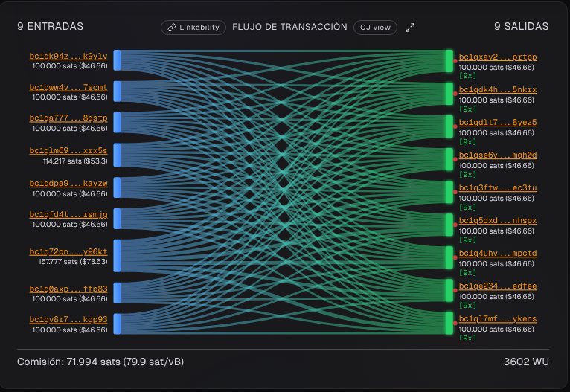Click the 9 SALIDAS heading
The width and height of the screenshot is (570, 392).
(522, 27)
